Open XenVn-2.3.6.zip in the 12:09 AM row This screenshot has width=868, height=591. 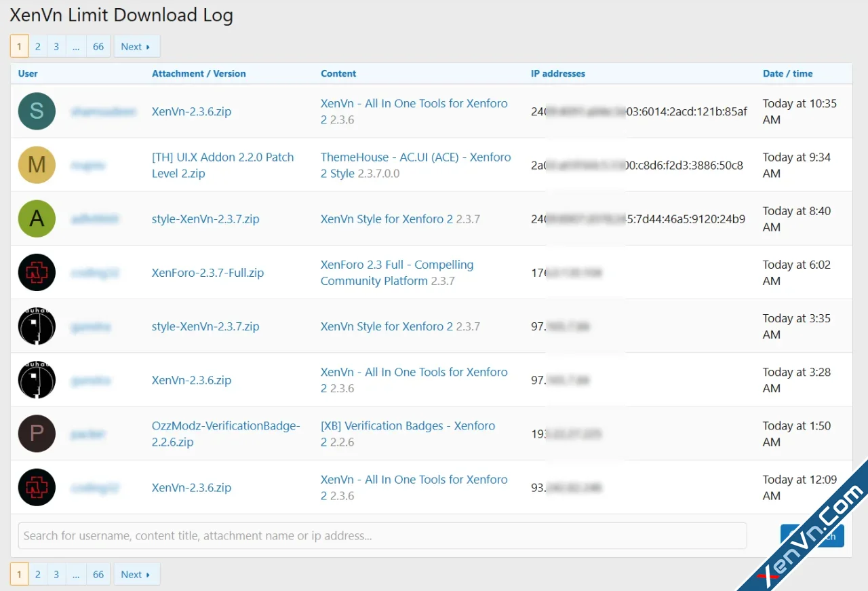pyautogui.click(x=191, y=487)
